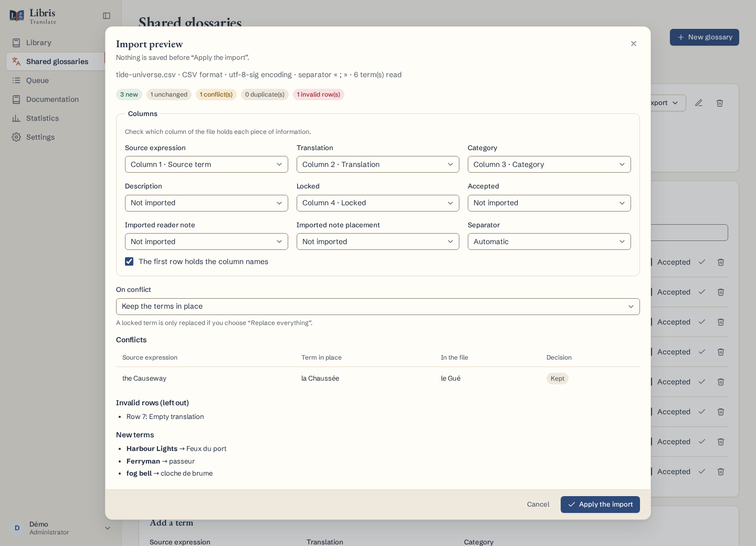Click the New glossary button

pyautogui.click(x=705, y=37)
